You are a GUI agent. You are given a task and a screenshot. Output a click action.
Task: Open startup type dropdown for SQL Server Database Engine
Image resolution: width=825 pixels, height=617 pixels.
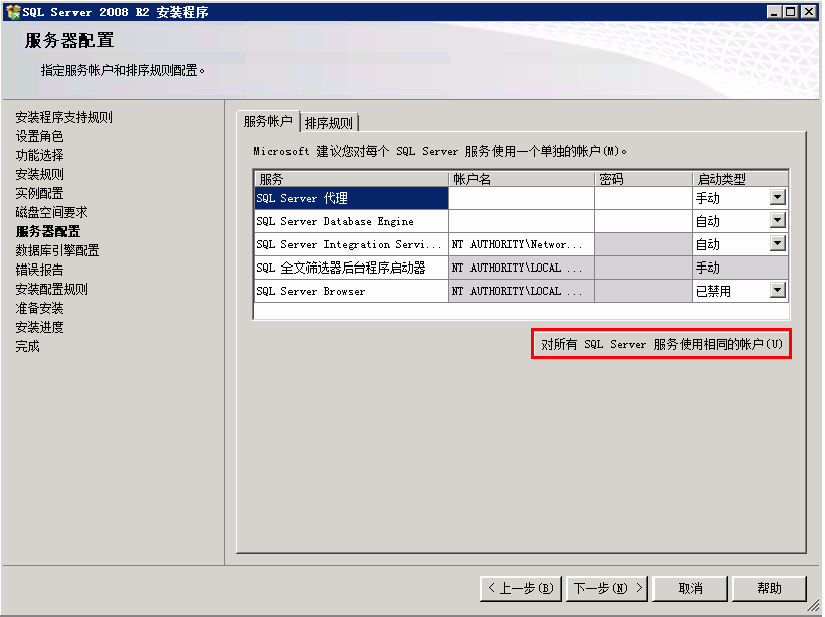coord(778,220)
